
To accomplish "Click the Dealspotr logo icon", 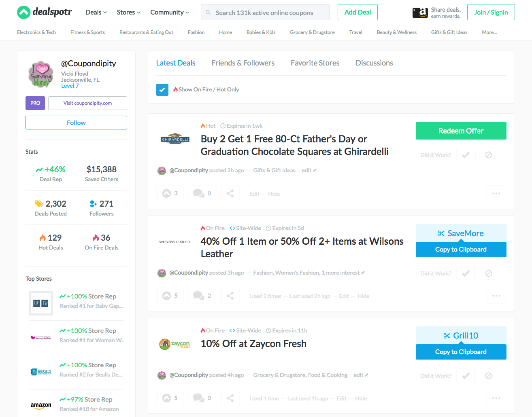I will [x=24, y=12].
